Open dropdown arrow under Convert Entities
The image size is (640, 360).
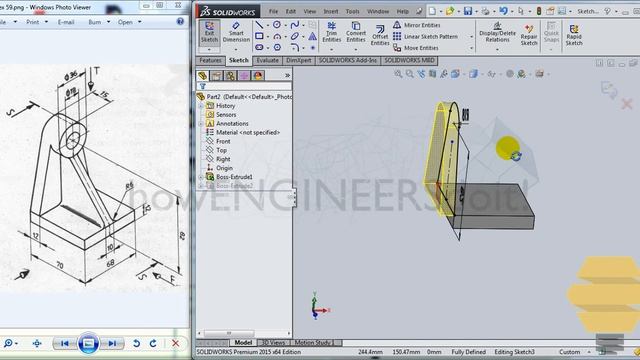point(356,50)
